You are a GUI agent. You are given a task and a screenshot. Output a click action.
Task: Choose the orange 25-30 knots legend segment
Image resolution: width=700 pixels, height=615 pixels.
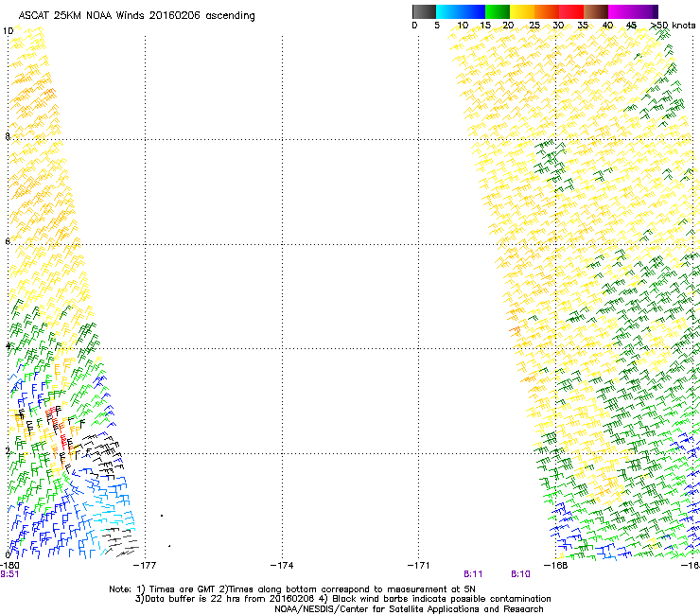point(547,11)
